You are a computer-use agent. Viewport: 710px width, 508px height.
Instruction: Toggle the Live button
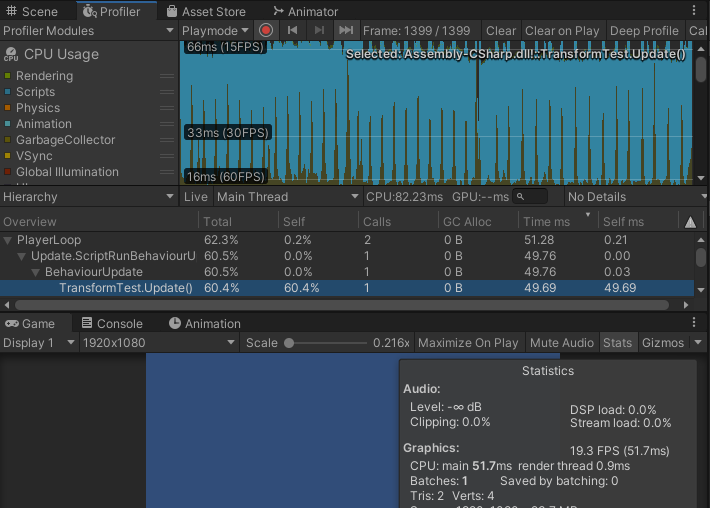coord(196,196)
